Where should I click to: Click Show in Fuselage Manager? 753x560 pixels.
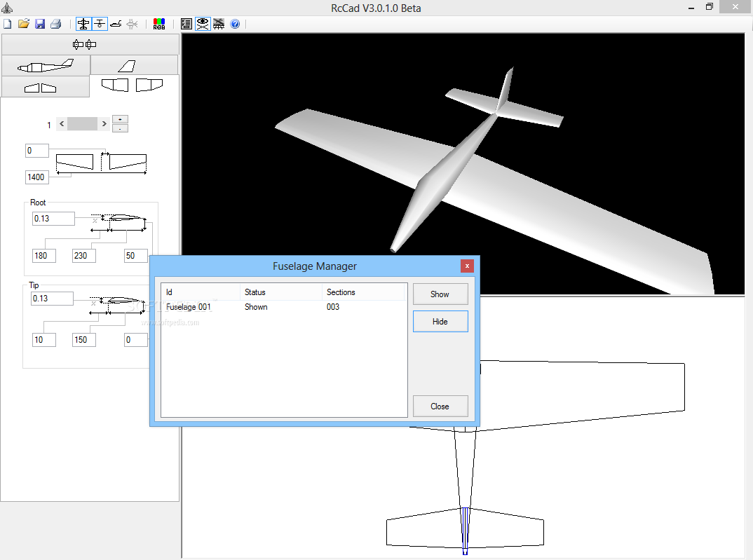click(440, 294)
